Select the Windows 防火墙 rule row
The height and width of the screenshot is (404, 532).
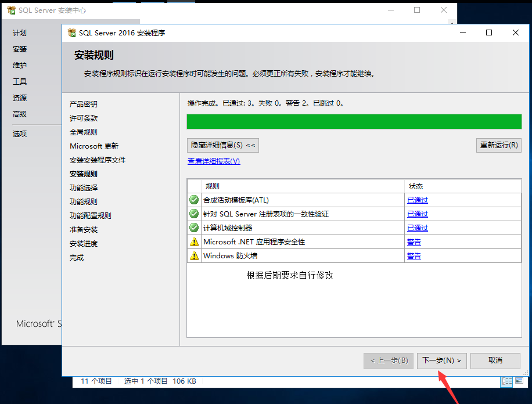[x=354, y=256]
